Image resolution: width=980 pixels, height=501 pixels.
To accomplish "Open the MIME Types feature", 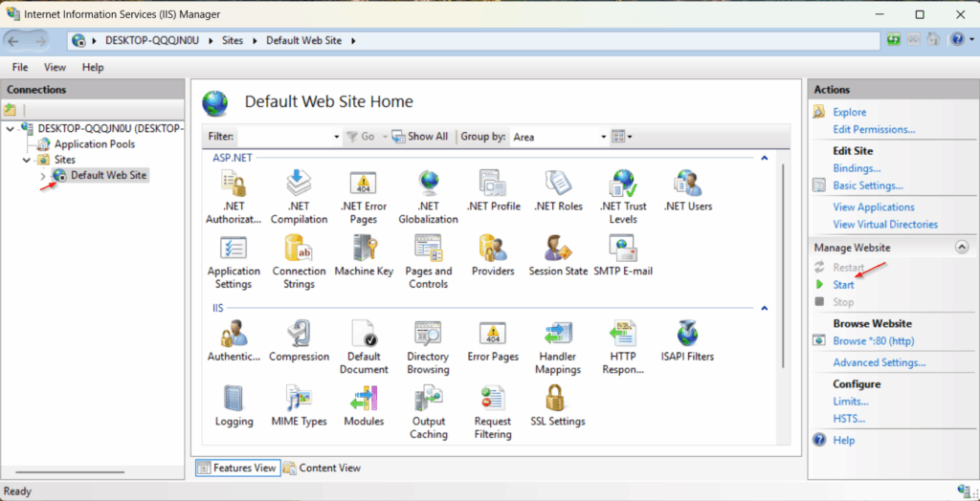I will (x=299, y=406).
